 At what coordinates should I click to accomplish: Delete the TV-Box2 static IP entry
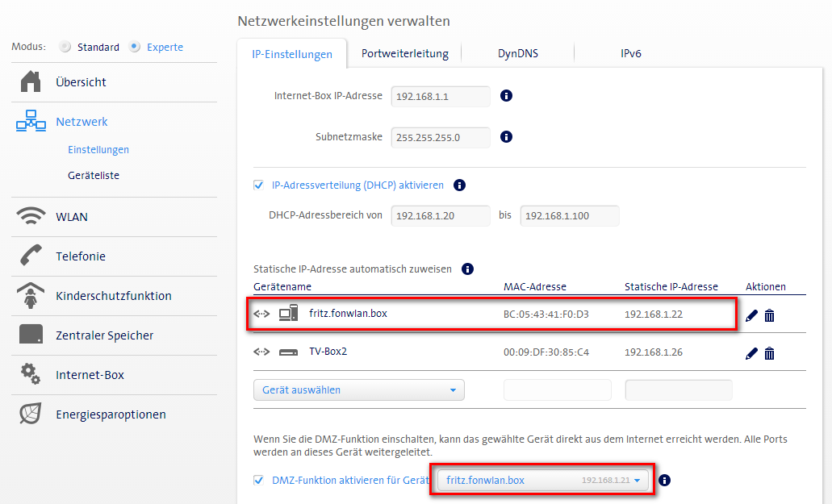pos(769,353)
